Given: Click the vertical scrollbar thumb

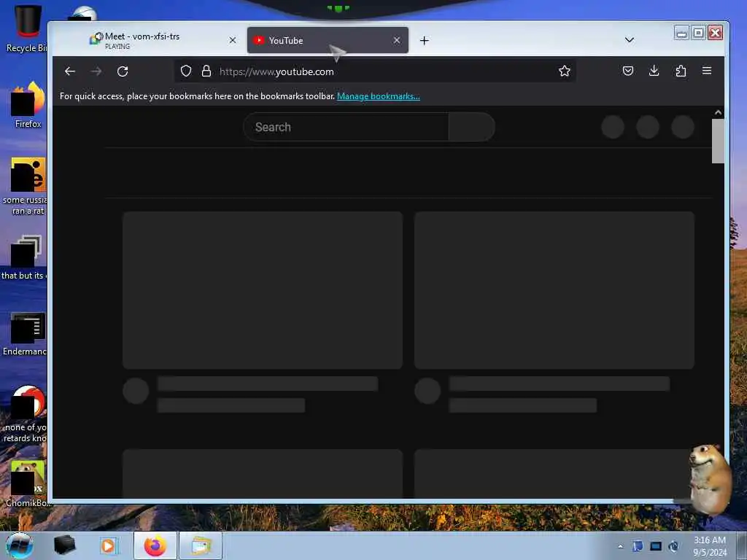Looking at the screenshot, I should (x=718, y=141).
